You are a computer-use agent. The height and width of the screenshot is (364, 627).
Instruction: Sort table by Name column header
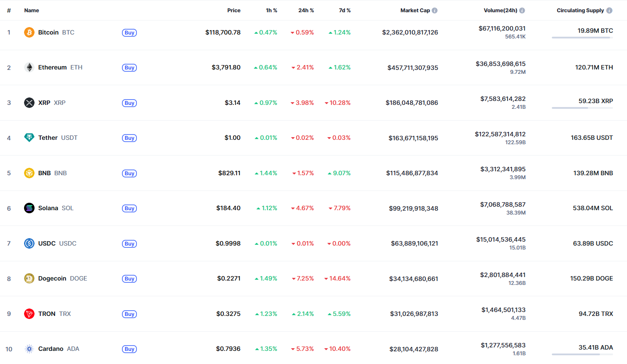tap(31, 10)
